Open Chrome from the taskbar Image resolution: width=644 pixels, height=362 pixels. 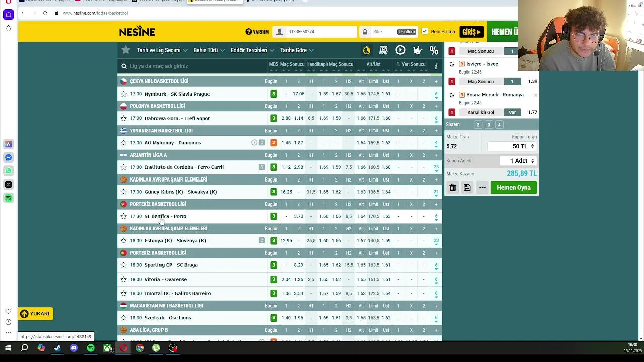140,348
